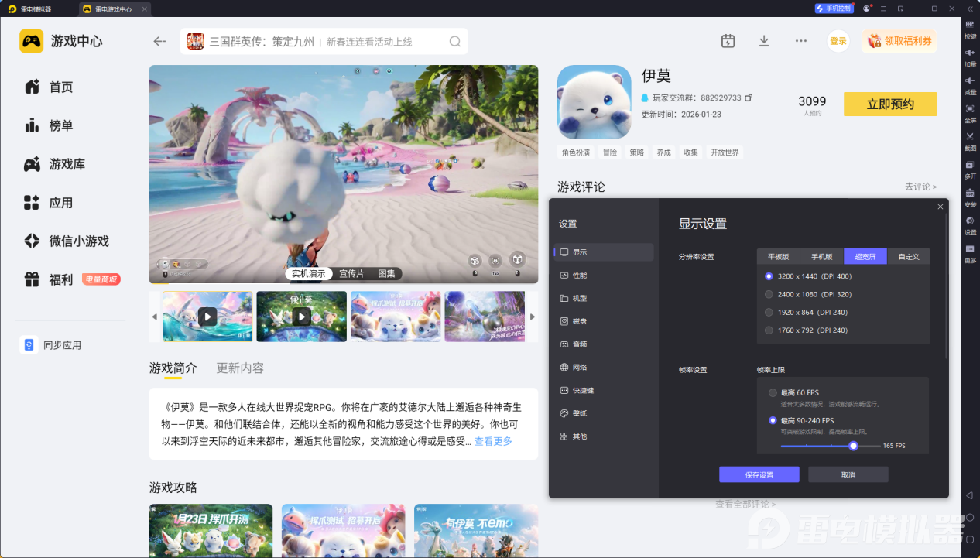Click 保存设置 save settings button
The height and width of the screenshot is (558, 980).
point(759,474)
